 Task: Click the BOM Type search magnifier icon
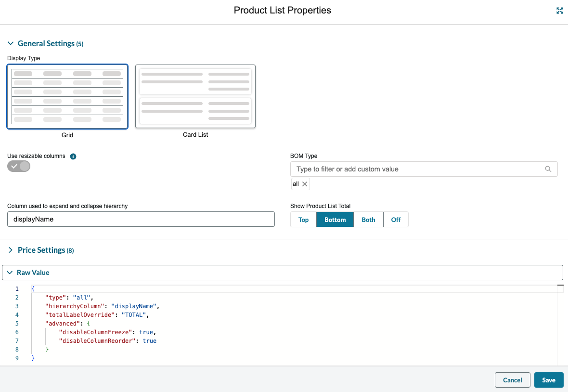click(x=548, y=169)
